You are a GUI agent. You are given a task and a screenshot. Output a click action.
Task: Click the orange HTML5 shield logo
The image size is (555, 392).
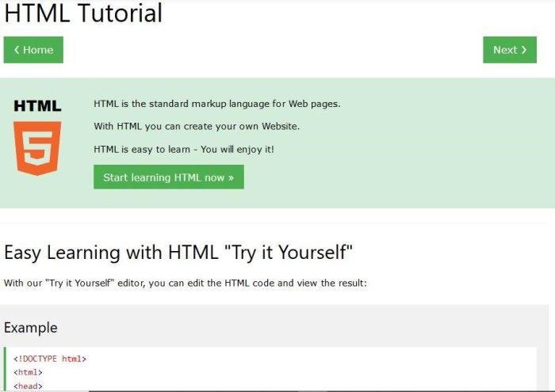tap(37, 147)
